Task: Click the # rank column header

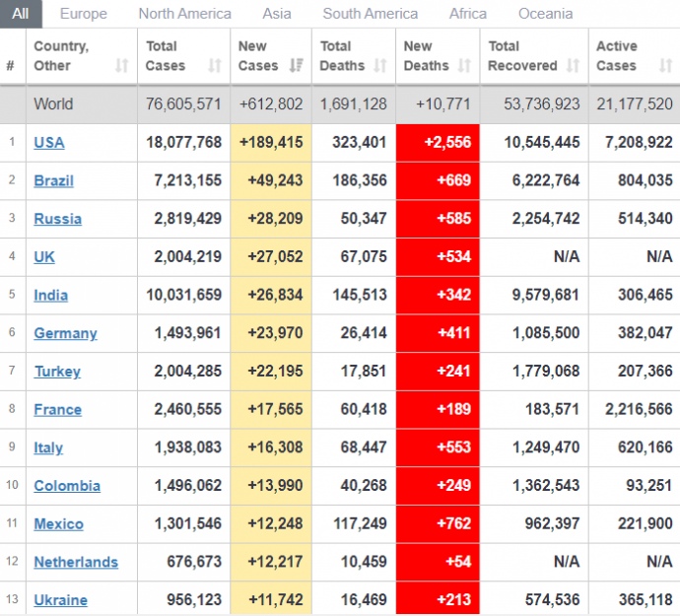Action: [11, 66]
